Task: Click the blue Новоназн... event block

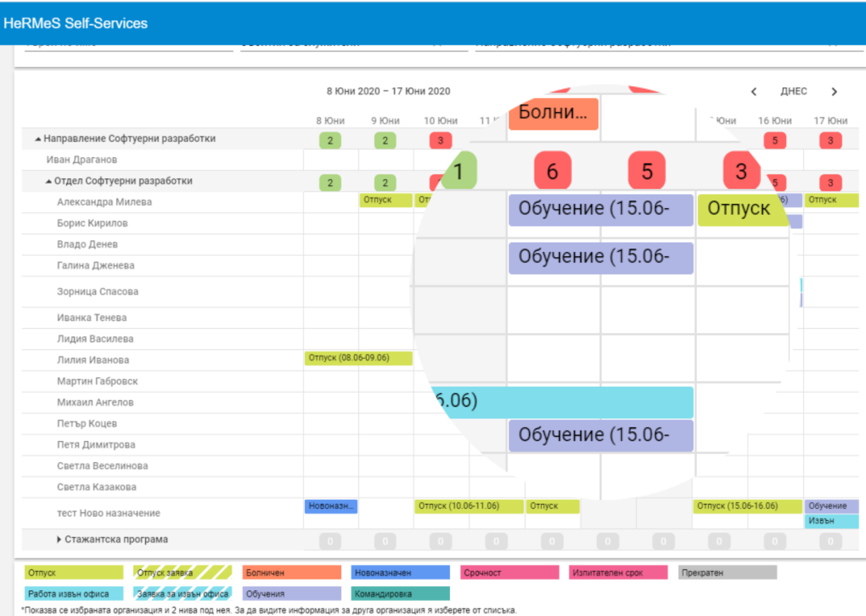Action: coord(331,506)
